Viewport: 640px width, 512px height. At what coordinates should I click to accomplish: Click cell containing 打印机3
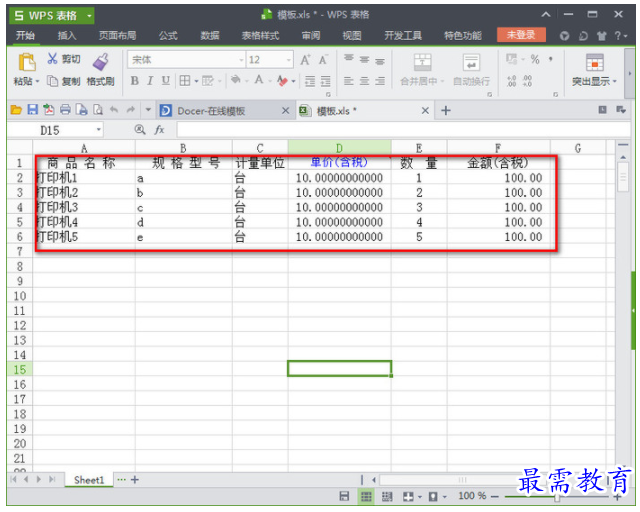(x=84, y=207)
